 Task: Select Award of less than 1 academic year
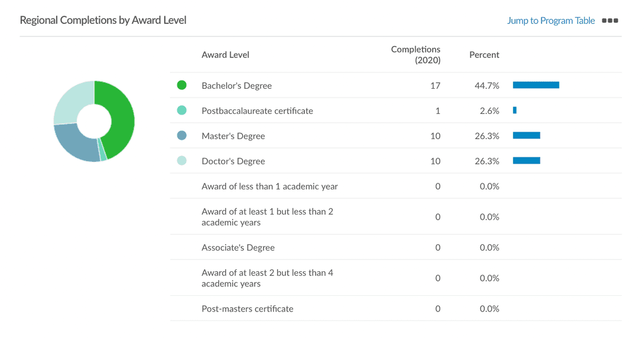point(269,186)
